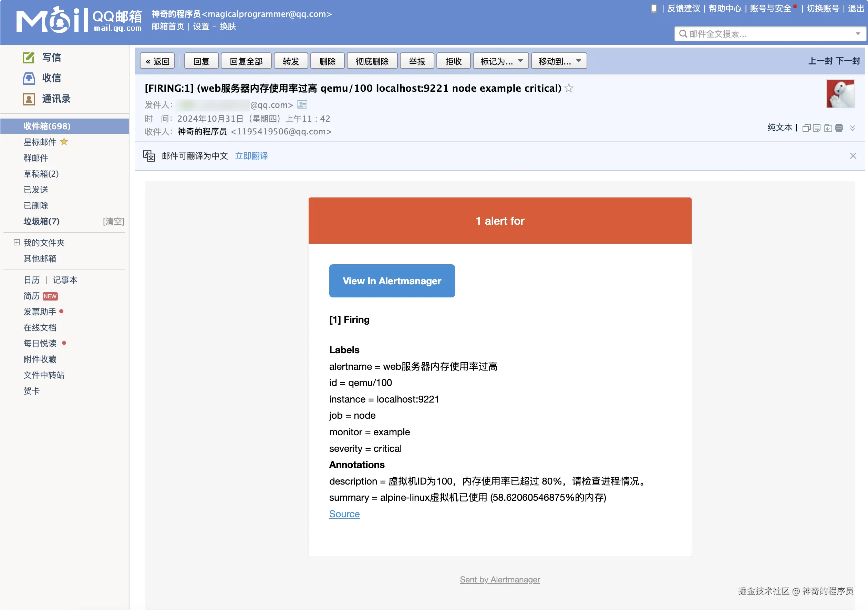Dismiss the translation notification bar
The image size is (868, 610).
click(x=853, y=155)
